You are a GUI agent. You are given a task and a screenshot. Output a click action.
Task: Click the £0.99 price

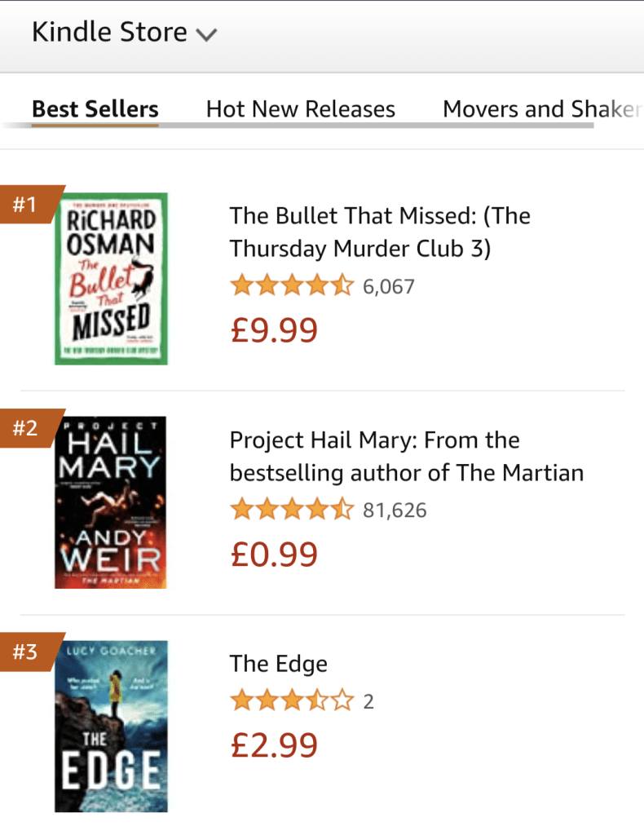274,554
